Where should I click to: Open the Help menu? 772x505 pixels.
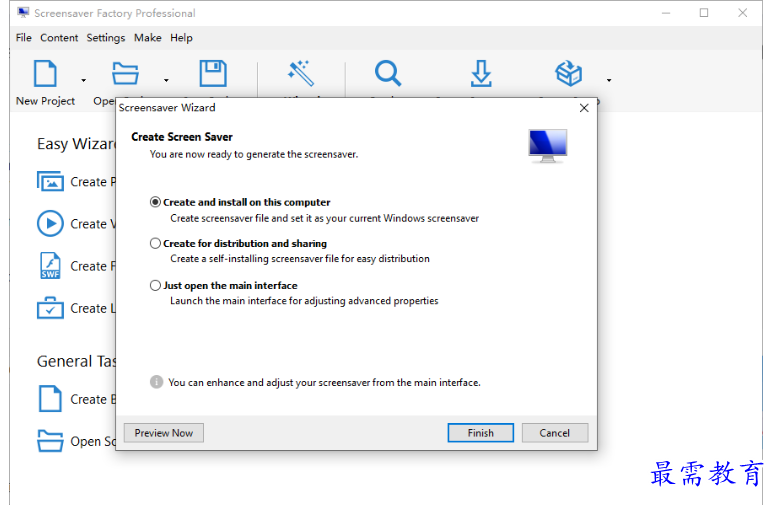tap(181, 38)
